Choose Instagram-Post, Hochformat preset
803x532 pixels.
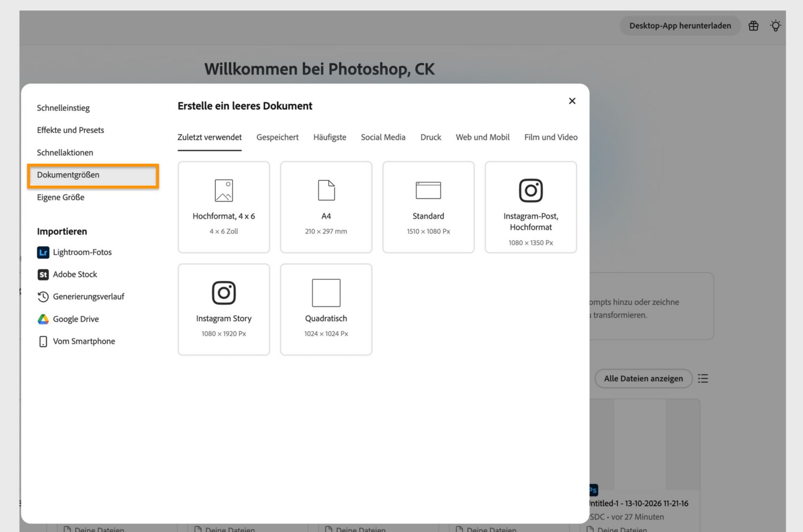(x=531, y=207)
